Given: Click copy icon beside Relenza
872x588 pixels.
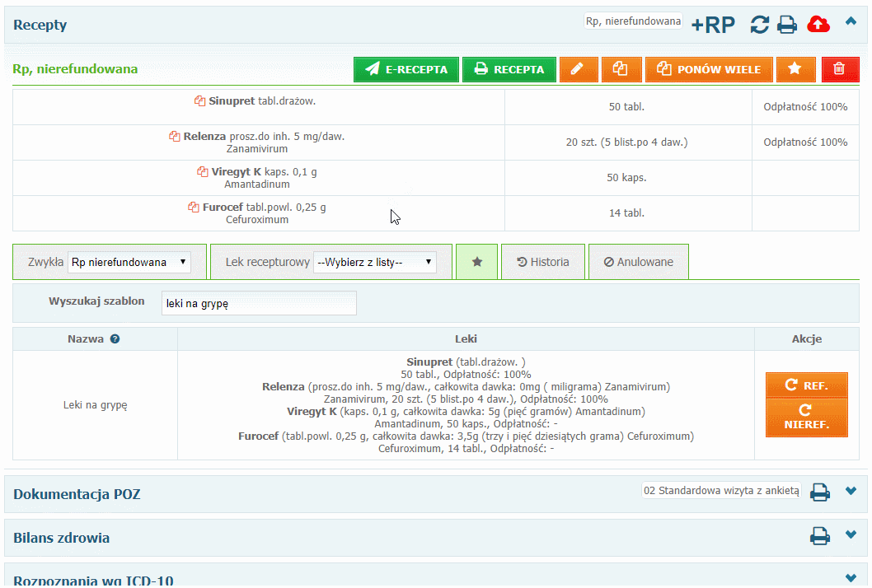Looking at the screenshot, I should (x=175, y=136).
